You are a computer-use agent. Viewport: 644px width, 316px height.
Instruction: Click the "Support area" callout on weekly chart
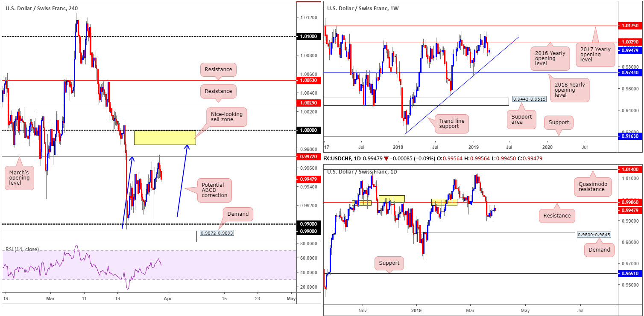point(521,119)
